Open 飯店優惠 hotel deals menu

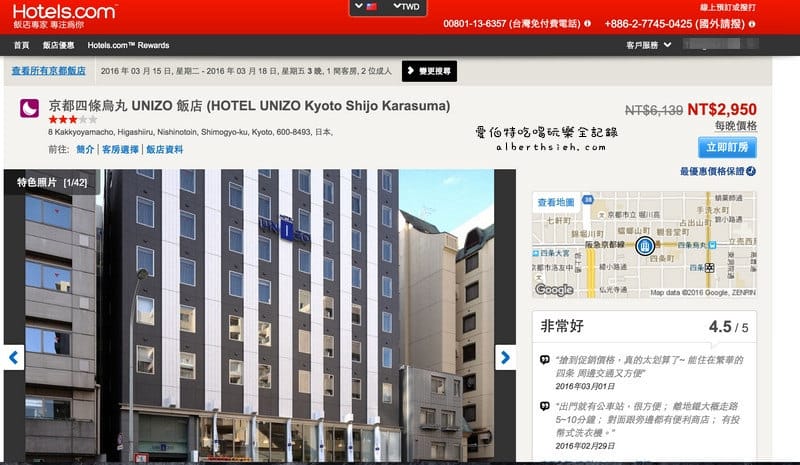58,45
